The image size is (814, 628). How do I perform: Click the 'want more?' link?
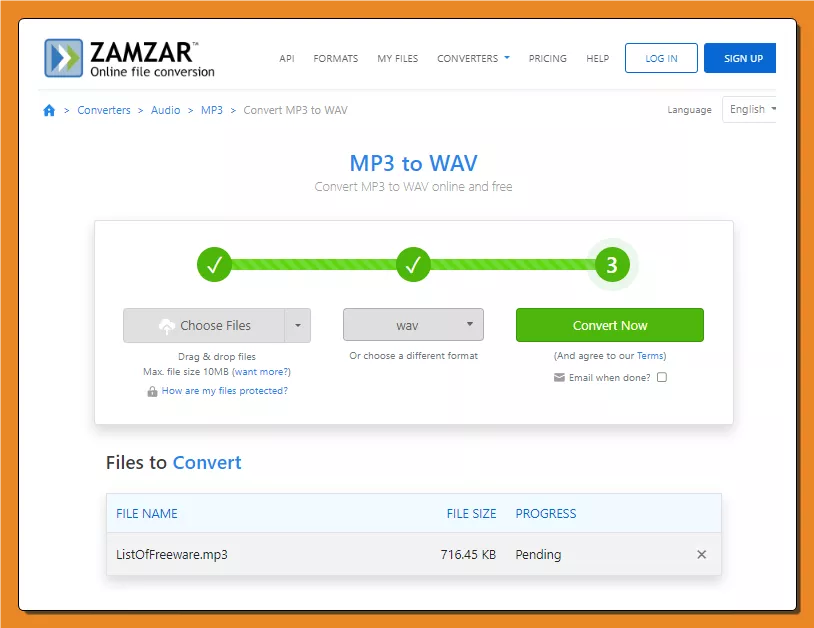pyautogui.click(x=261, y=372)
